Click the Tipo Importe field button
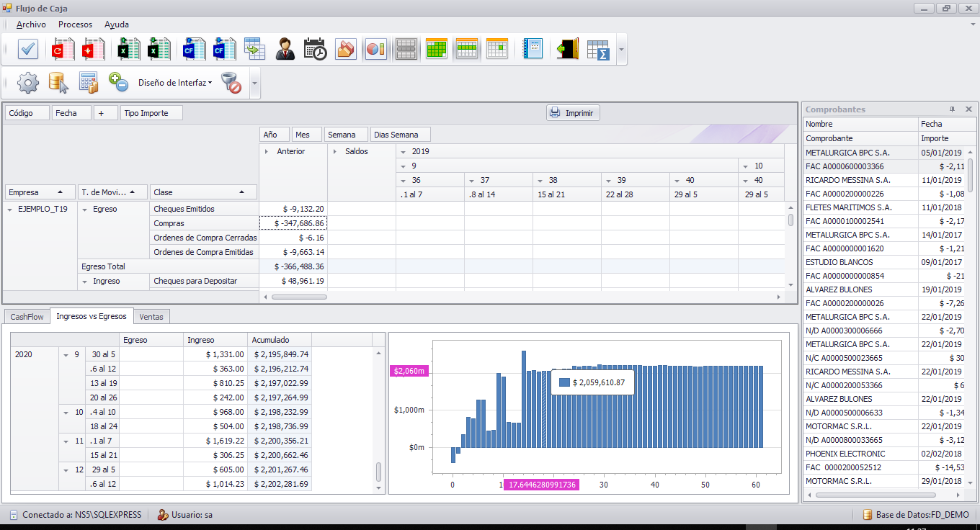The height and width of the screenshot is (530, 980). click(x=151, y=113)
